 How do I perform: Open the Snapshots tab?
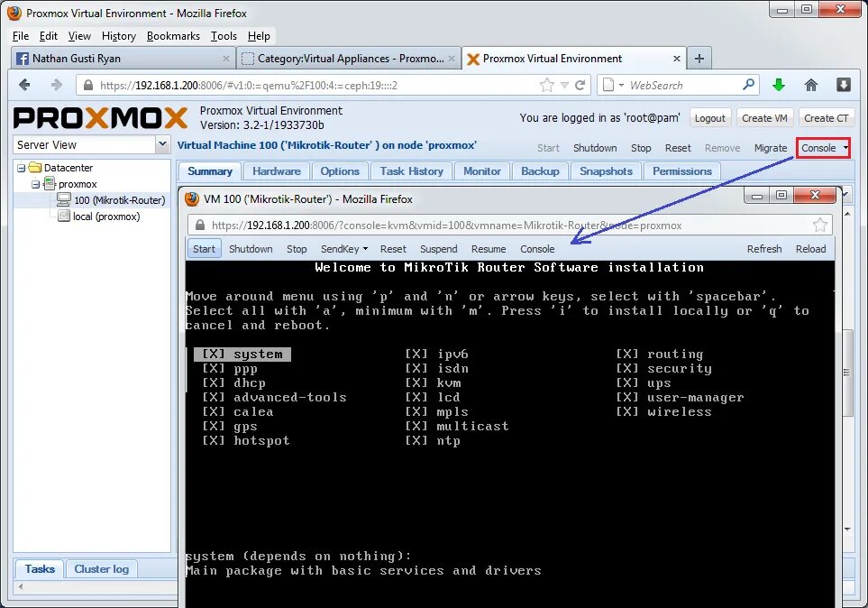[606, 171]
